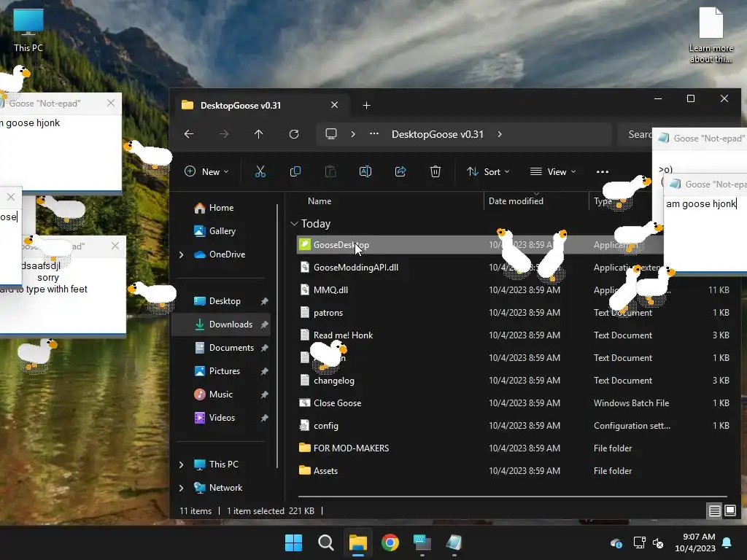Switch to large thumbnails view layout
Screen dimensions: 747x560
pyautogui.click(x=729, y=511)
